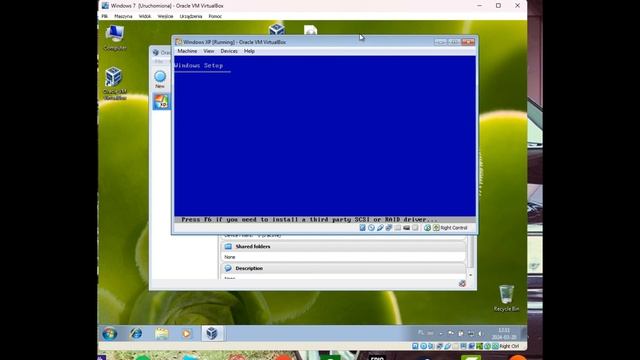Click 'Right Ctrl' host key text
The image size is (640, 360).
tap(509, 346)
